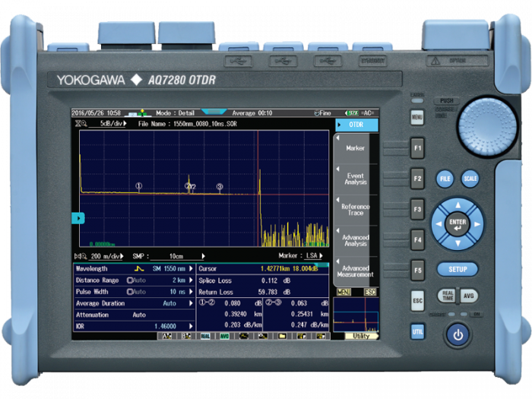The image size is (532, 399).
Task: Tap the Attenuation Auto row
Action: pos(135,315)
